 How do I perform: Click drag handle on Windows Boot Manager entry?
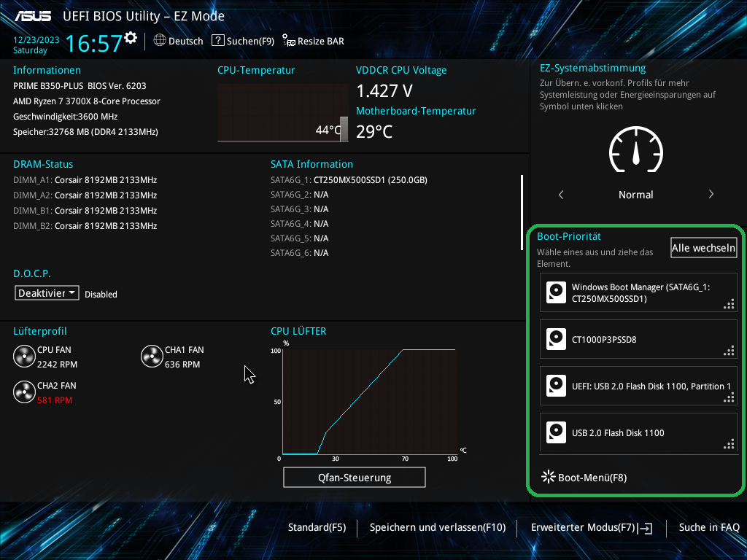[x=729, y=304]
